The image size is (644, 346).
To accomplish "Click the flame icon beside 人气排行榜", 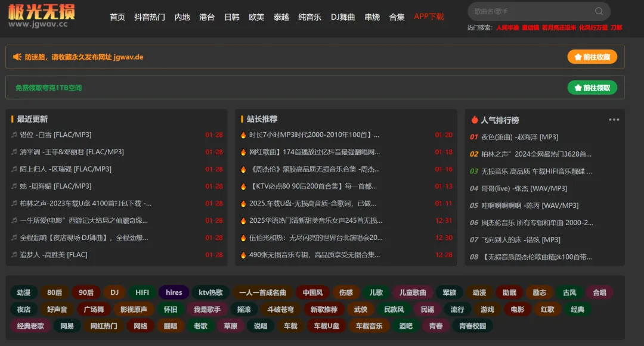I will [475, 120].
